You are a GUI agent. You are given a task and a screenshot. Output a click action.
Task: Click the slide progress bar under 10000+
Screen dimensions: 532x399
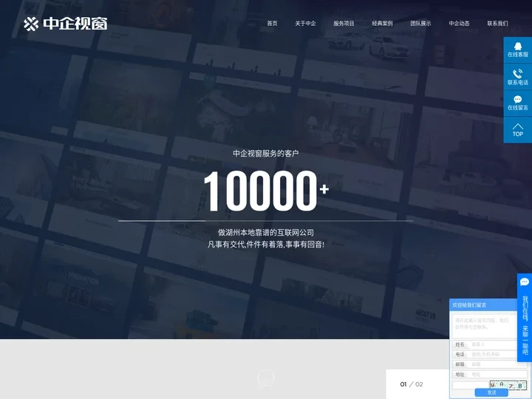point(266,221)
